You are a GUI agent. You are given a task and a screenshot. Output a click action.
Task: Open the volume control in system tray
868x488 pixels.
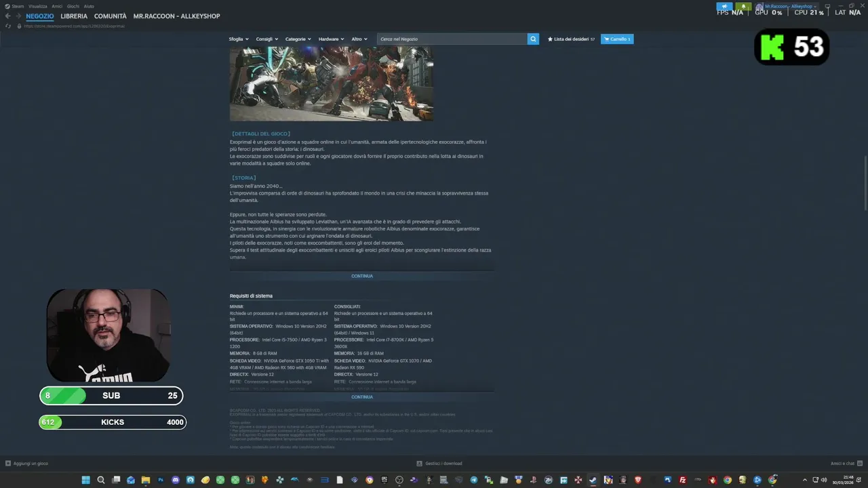[x=824, y=480]
